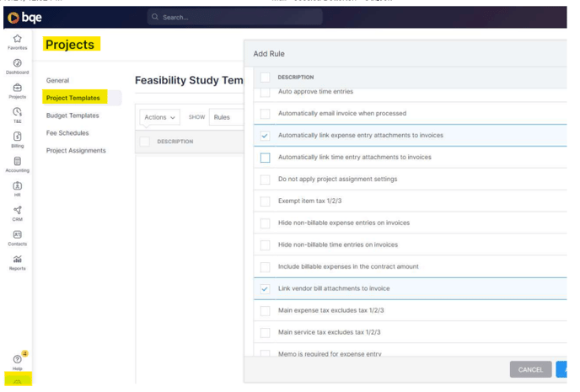Click 'Link vendor bill attachments to invoice' text
The height and width of the screenshot is (392, 580).
click(334, 288)
